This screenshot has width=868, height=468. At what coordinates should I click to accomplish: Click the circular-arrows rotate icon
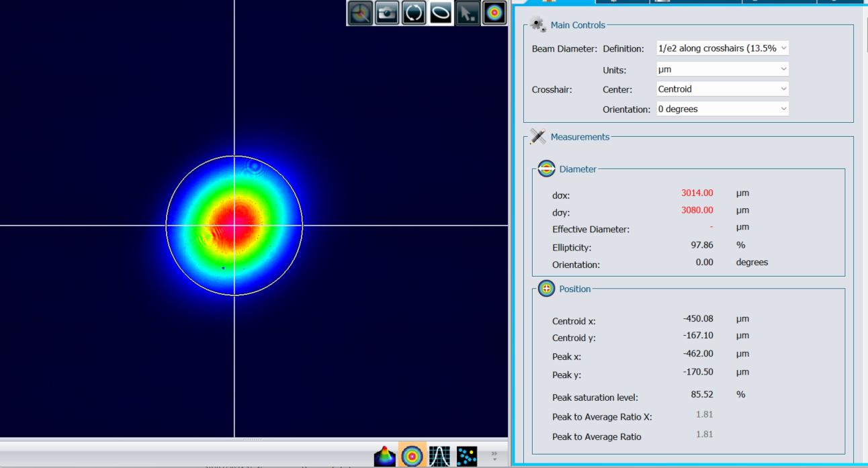click(x=414, y=13)
